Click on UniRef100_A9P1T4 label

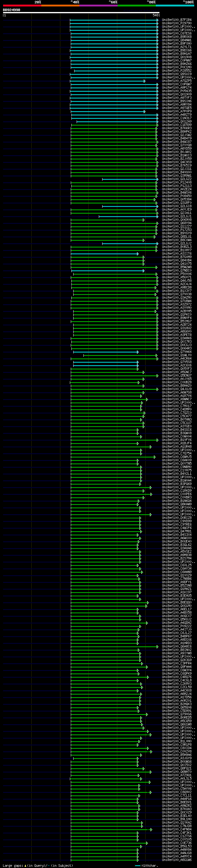[x=177, y=88]
